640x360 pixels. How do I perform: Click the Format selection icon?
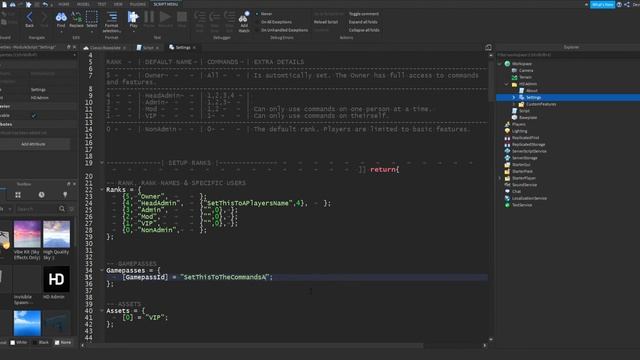pyautogui.click(x=111, y=17)
